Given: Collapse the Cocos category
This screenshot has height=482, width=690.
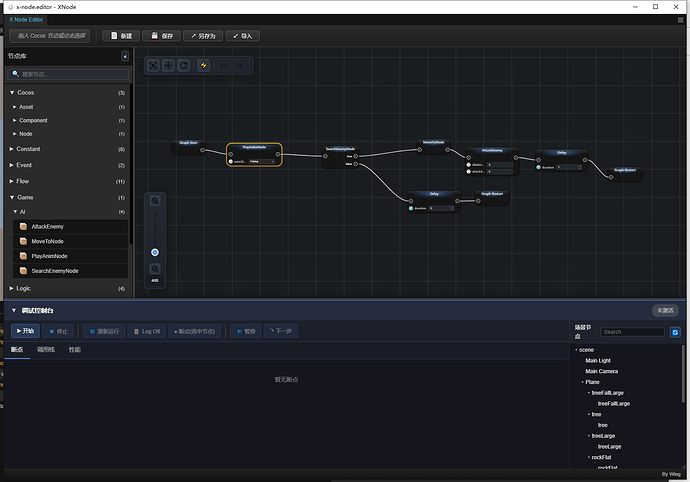Looking at the screenshot, I should [12, 93].
